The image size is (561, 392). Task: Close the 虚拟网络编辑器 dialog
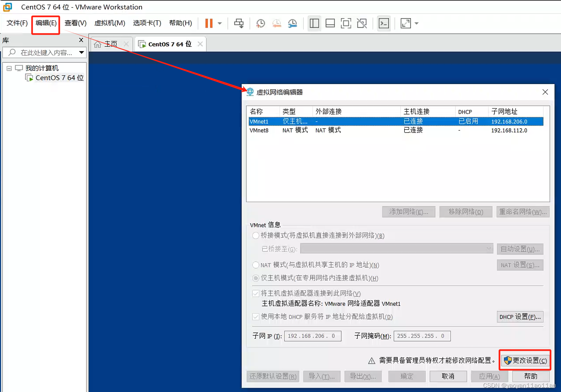click(545, 92)
